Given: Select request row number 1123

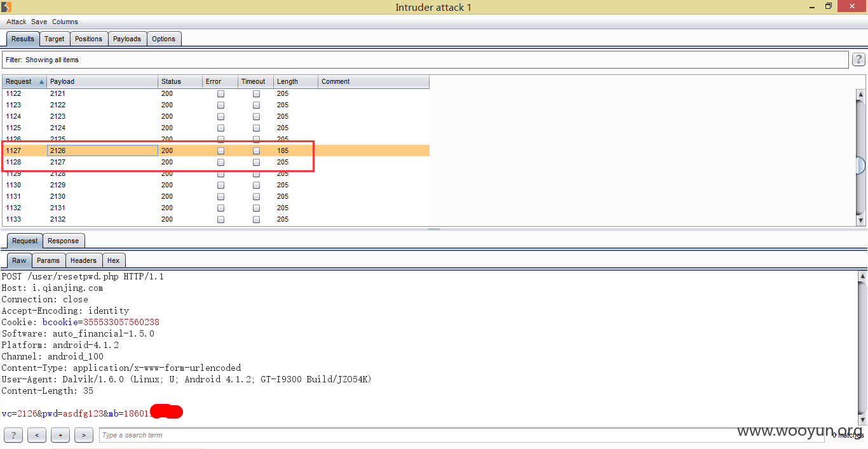Looking at the screenshot, I should click(x=13, y=105).
